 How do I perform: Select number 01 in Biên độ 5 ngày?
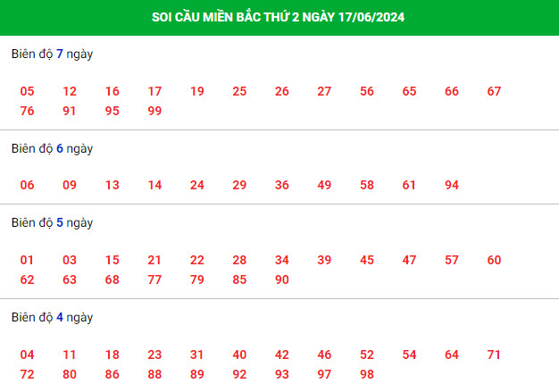[27, 260]
